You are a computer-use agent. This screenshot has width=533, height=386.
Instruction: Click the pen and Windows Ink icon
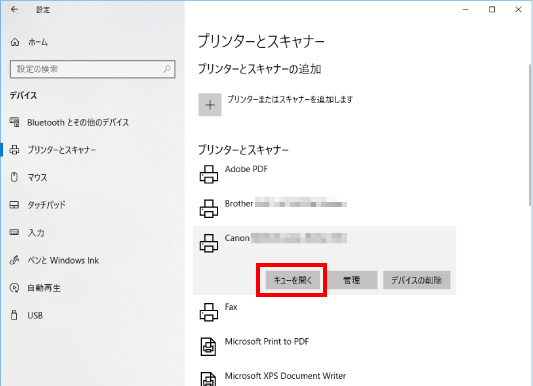click(x=14, y=260)
